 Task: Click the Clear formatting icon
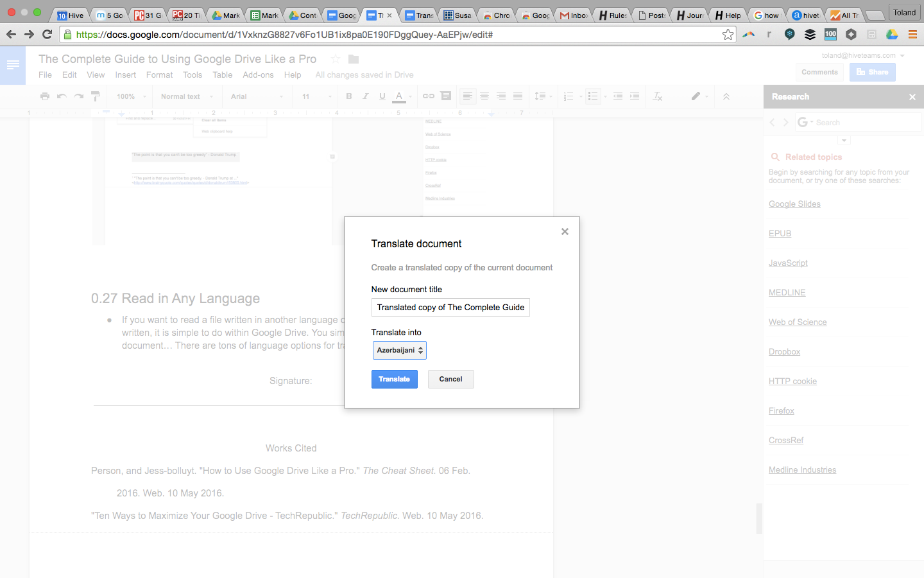(x=658, y=96)
